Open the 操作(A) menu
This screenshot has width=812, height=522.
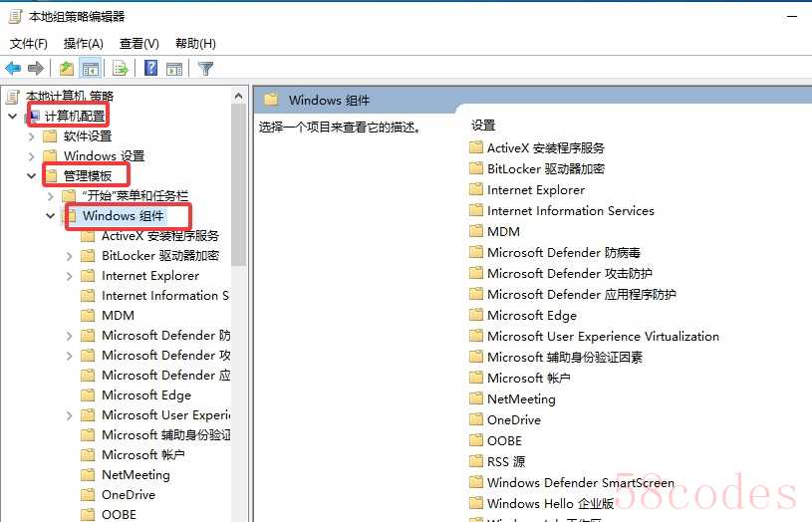point(84,44)
